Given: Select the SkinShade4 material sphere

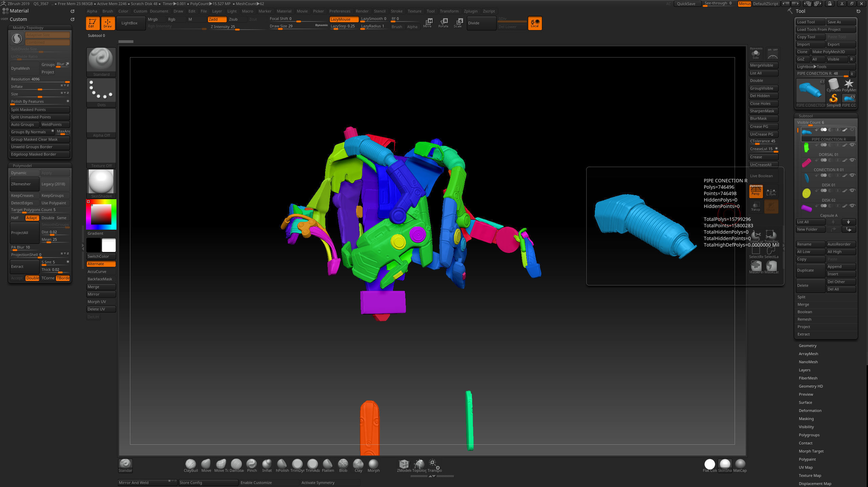Looking at the screenshot, I should (101, 182).
